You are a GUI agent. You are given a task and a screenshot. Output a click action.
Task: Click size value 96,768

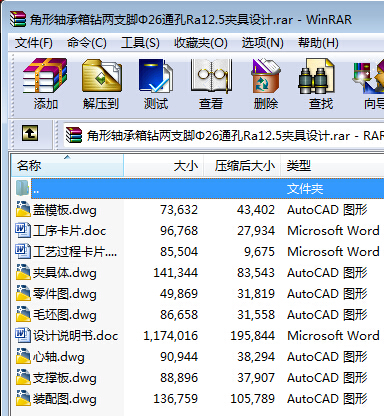(179, 231)
